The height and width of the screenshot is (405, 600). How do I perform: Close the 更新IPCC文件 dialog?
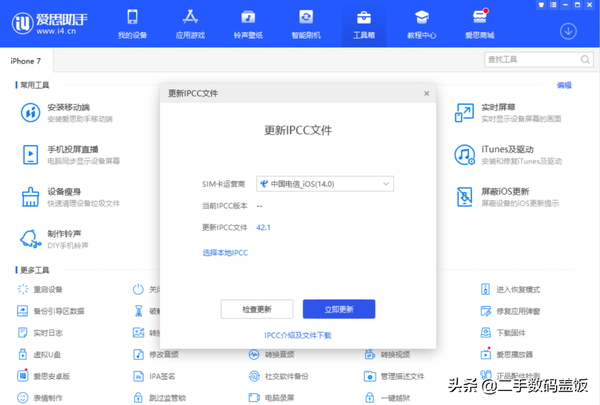427,93
